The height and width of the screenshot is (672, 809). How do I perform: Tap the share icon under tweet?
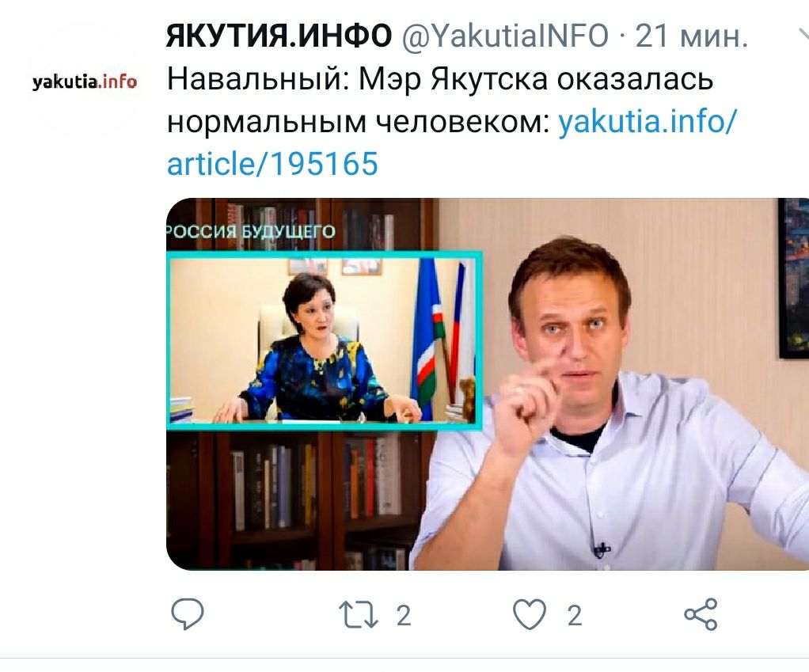701,614
